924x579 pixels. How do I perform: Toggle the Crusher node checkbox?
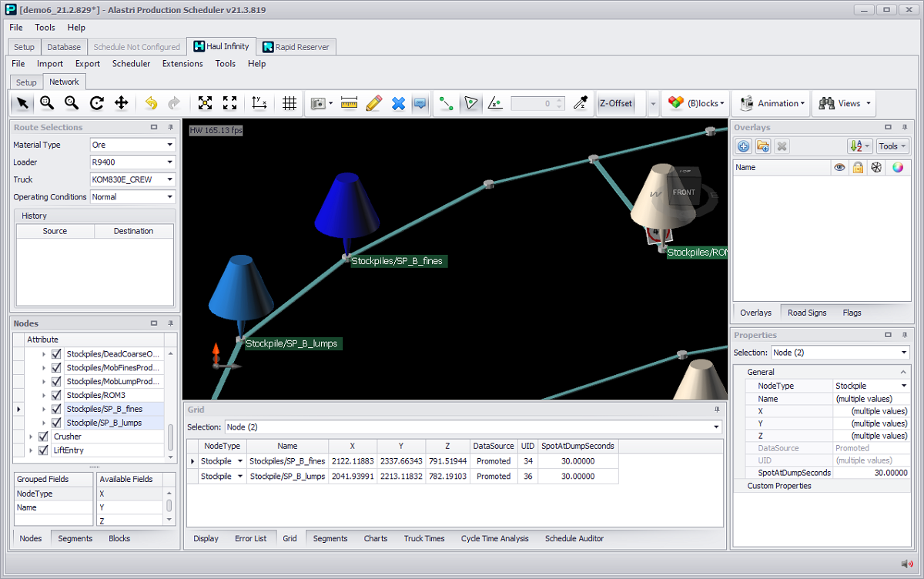coord(43,437)
